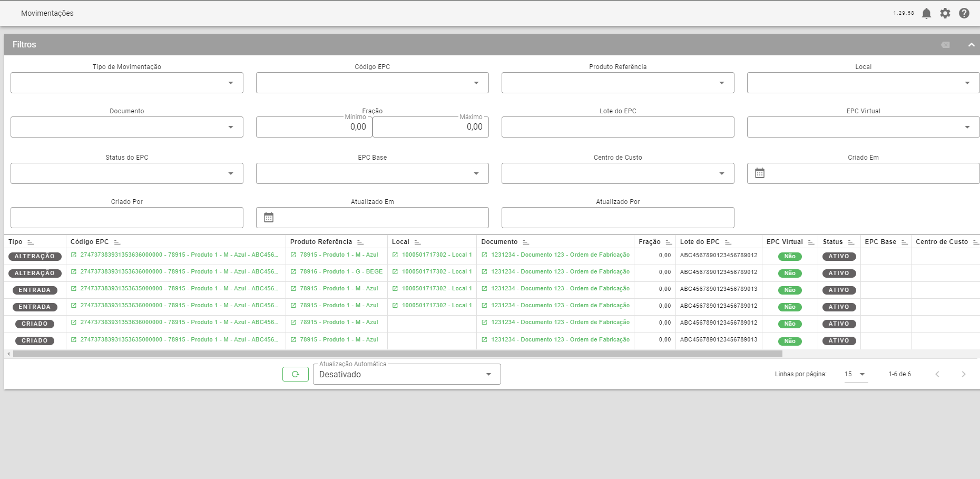Open external link icon for 78916 product
This screenshot has width=980, height=479.
pyautogui.click(x=293, y=272)
